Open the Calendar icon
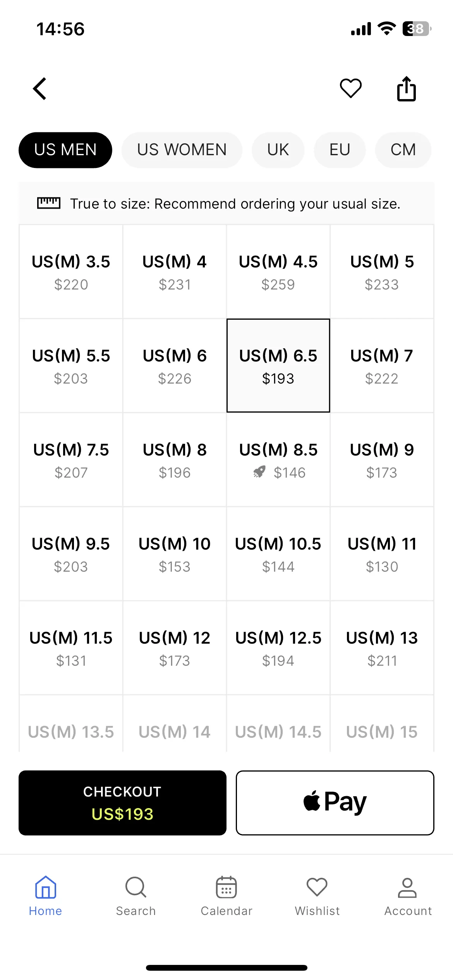This screenshot has width=453, height=980. click(226, 887)
